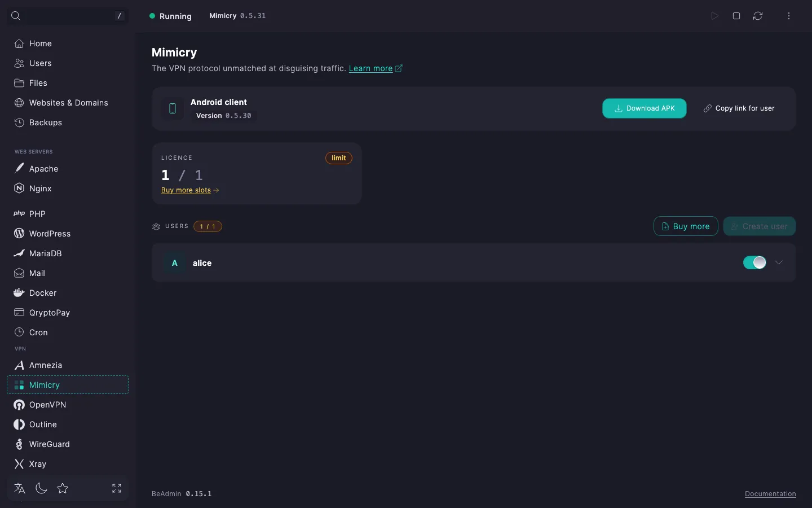Click the BeAdmin 0.15.1 version text
812x508 pixels.
[x=182, y=494]
